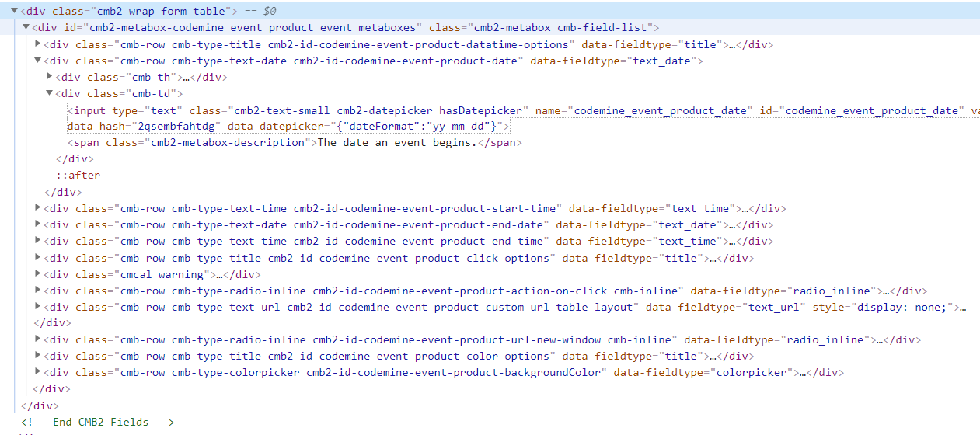Select the codemine_event_product_date input element line

click(523, 118)
